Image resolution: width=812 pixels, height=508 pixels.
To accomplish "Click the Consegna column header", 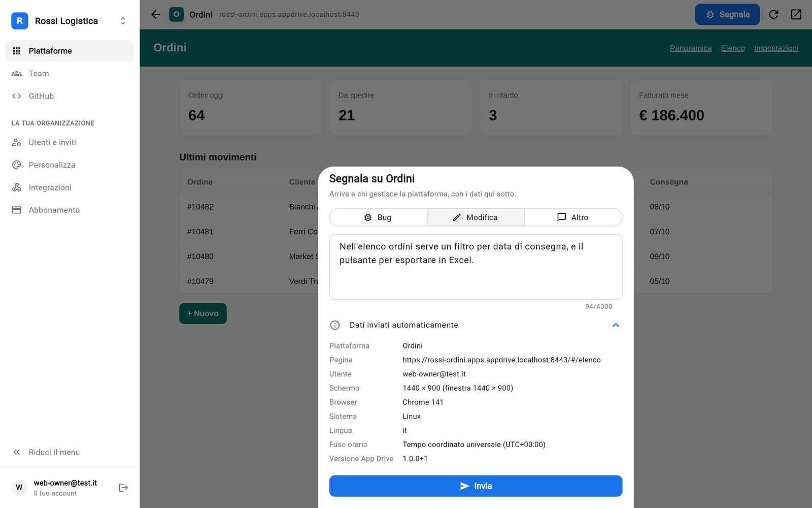I will pos(669,182).
